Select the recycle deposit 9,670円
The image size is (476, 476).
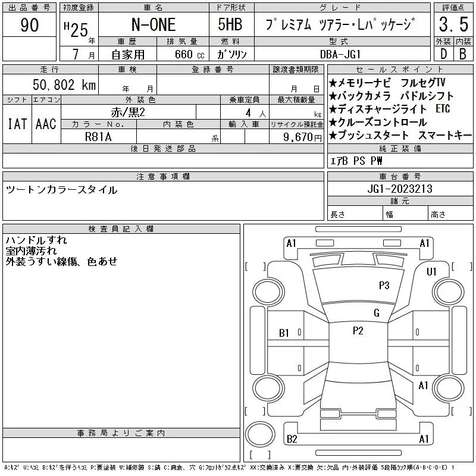302,137
